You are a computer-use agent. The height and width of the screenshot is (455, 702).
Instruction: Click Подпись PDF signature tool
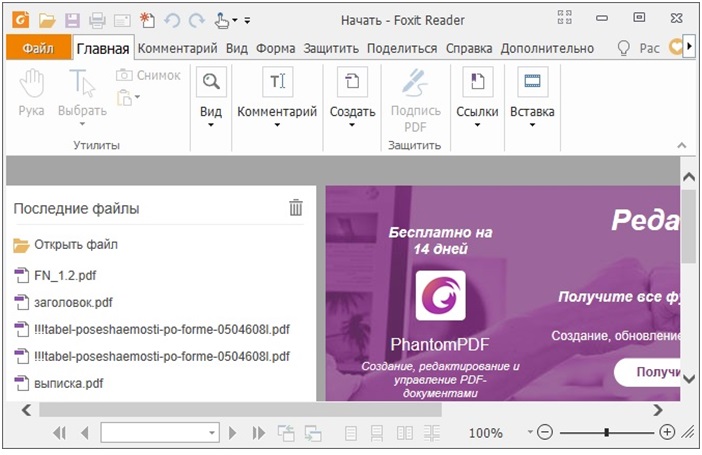point(415,100)
